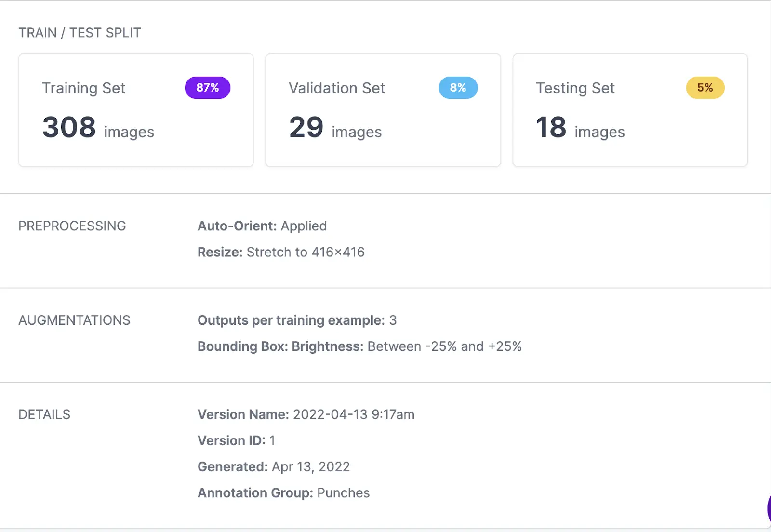Image resolution: width=771 pixels, height=532 pixels.
Task: Click the blue 8% validation badge
Action: (x=458, y=88)
